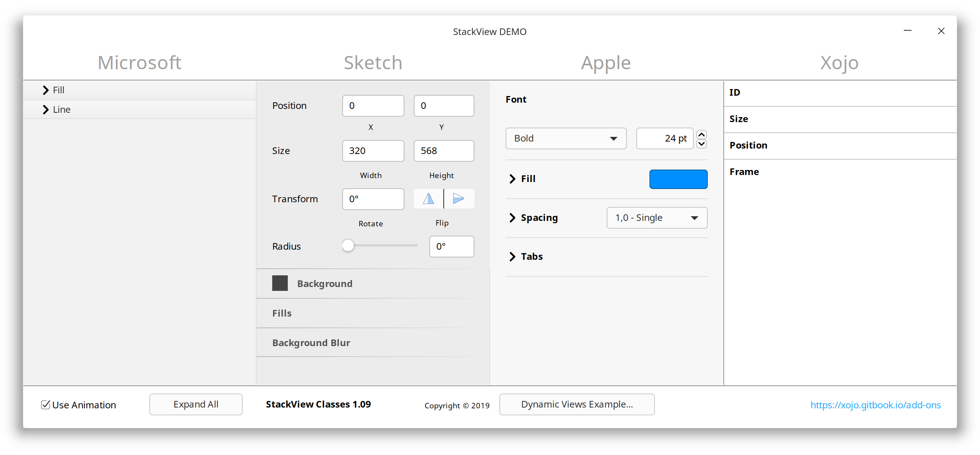Image resolution: width=980 pixels, height=455 pixels.
Task: Click the Height field showing 568
Action: coord(444,151)
